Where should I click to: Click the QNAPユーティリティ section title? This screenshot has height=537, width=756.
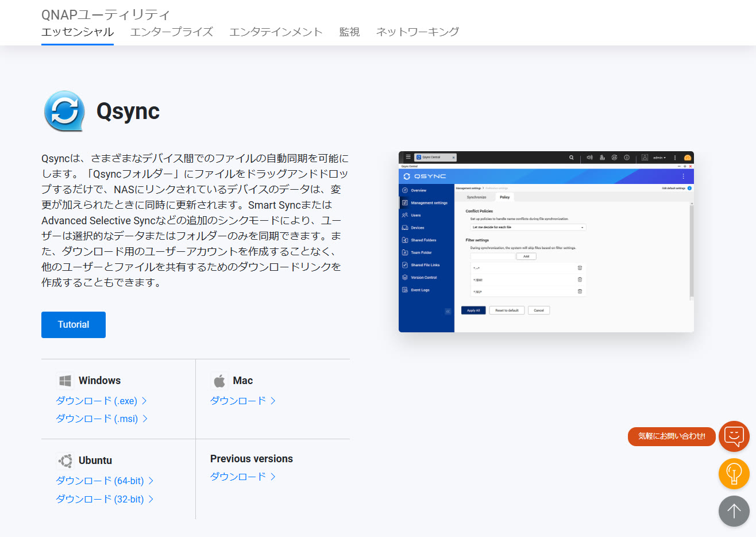point(106,14)
